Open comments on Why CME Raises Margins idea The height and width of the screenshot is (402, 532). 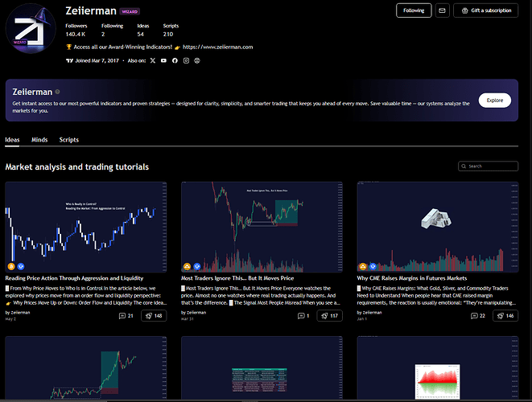tap(478, 316)
